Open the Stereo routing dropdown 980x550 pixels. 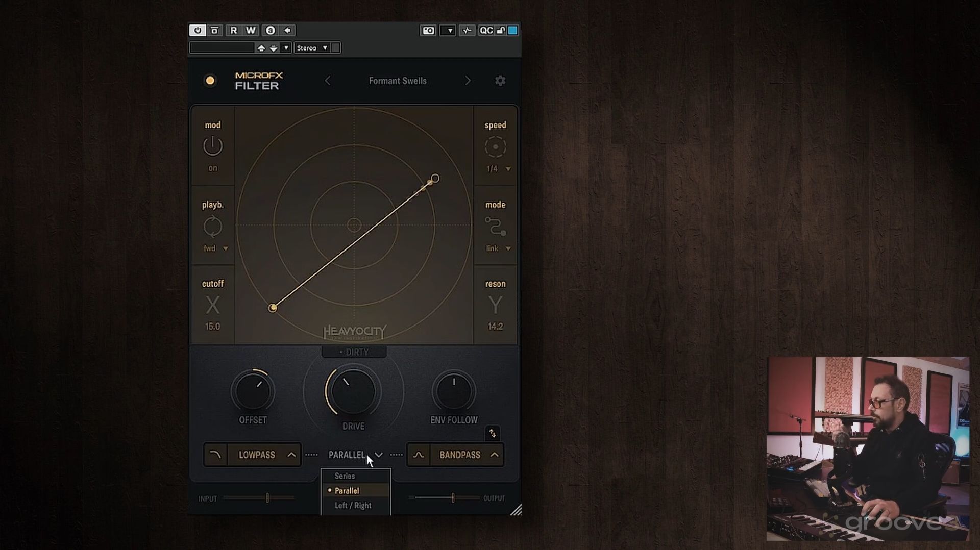pos(312,48)
